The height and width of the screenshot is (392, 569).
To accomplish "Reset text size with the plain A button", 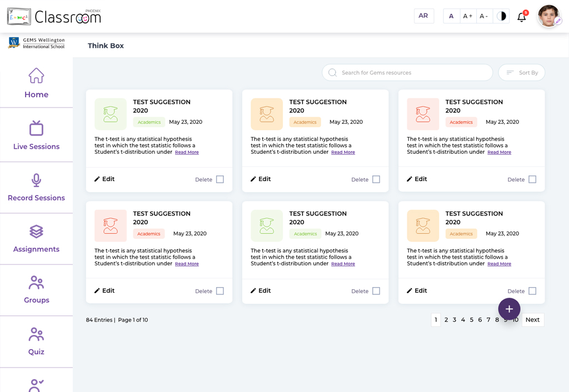I will [x=451, y=16].
